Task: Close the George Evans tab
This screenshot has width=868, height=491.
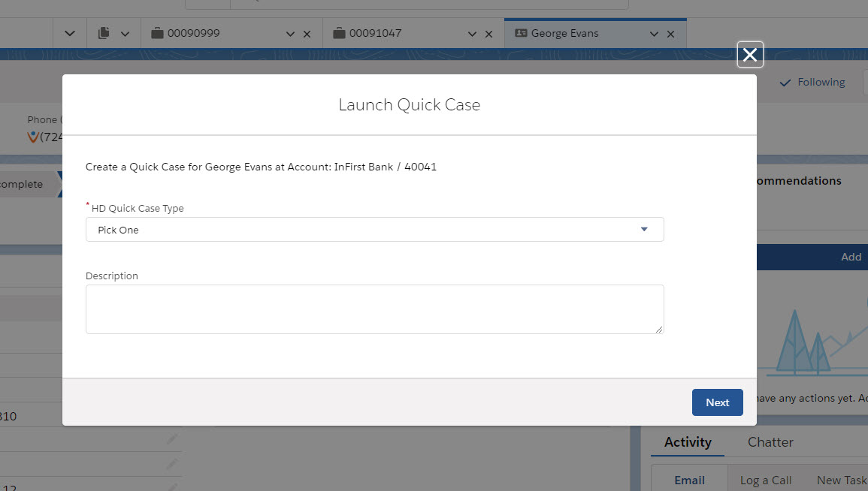Action: coord(670,34)
